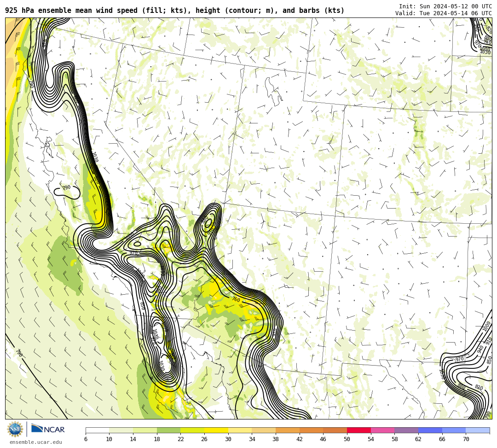Pick the blue 62–66 kts swatch
The image size is (497, 448).
[x=430, y=430]
